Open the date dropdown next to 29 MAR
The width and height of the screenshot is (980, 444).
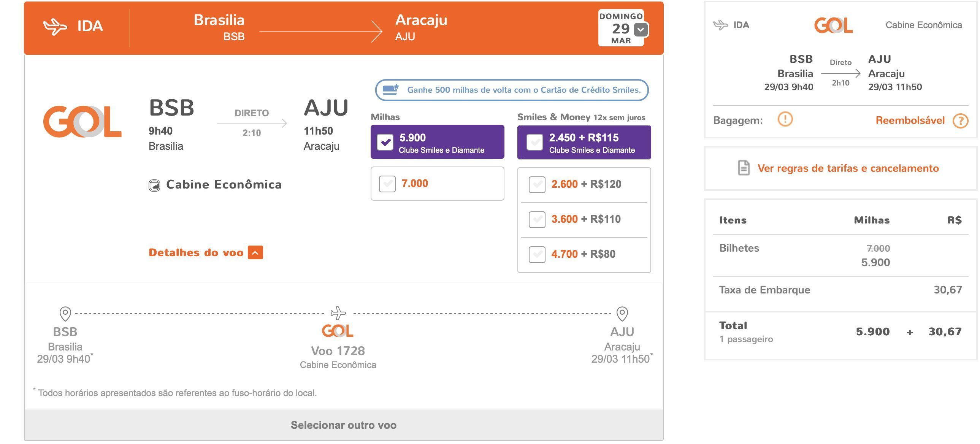pos(641,30)
